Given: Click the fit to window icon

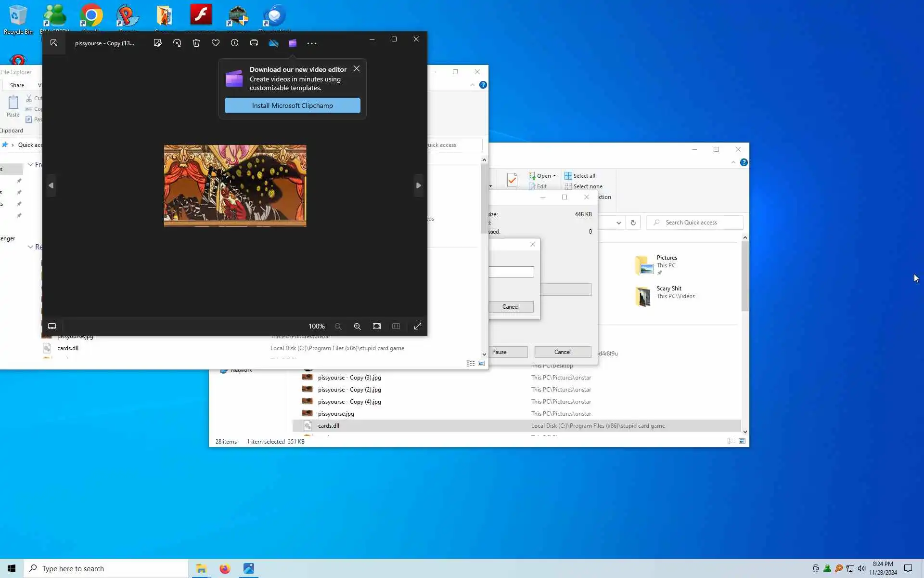Looking at the screenshot, I should [x=377, y=326].
